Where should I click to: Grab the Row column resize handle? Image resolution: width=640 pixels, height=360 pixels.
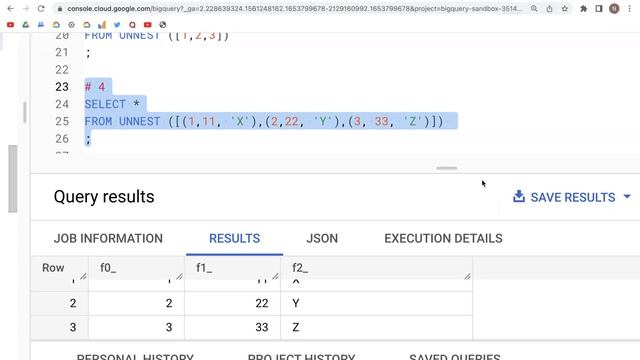coord(83,276)
